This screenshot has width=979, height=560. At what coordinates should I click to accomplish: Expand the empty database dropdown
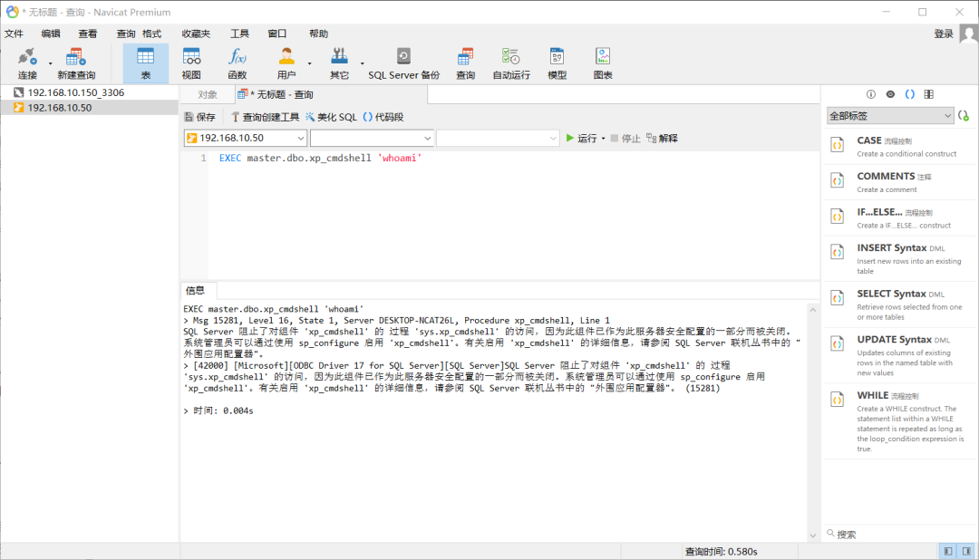pyautogui.click(x=427, y=138)
